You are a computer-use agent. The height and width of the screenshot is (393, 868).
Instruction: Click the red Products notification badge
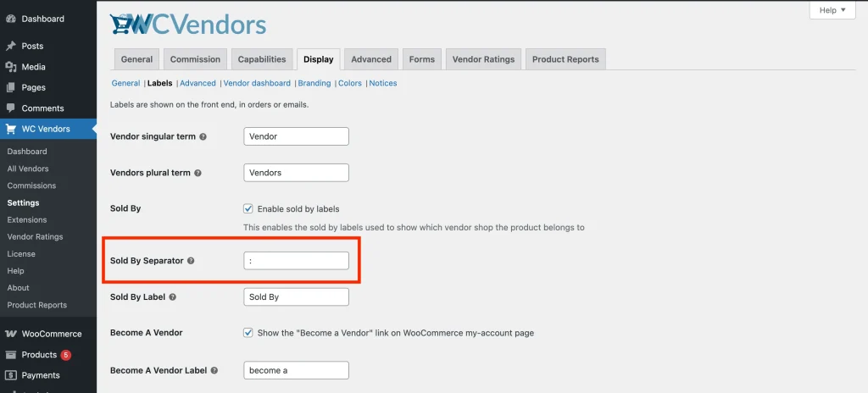[x=65, y=355]
